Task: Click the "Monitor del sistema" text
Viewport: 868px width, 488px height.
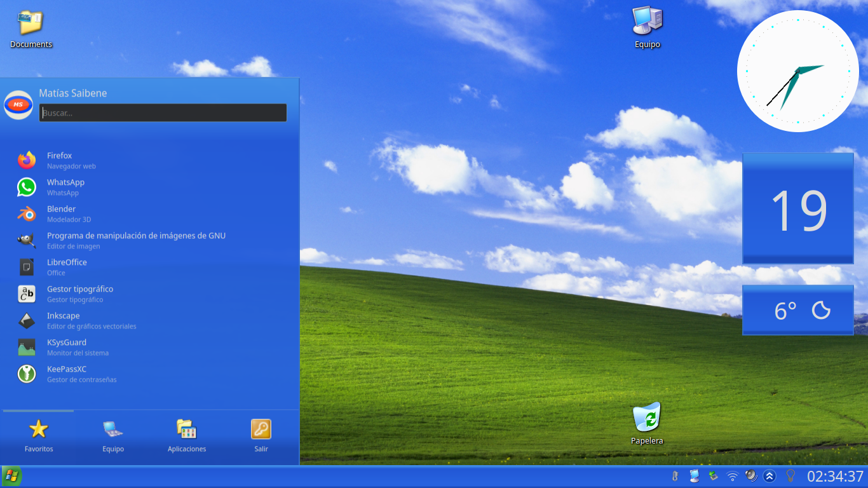Action: (78, 353)
